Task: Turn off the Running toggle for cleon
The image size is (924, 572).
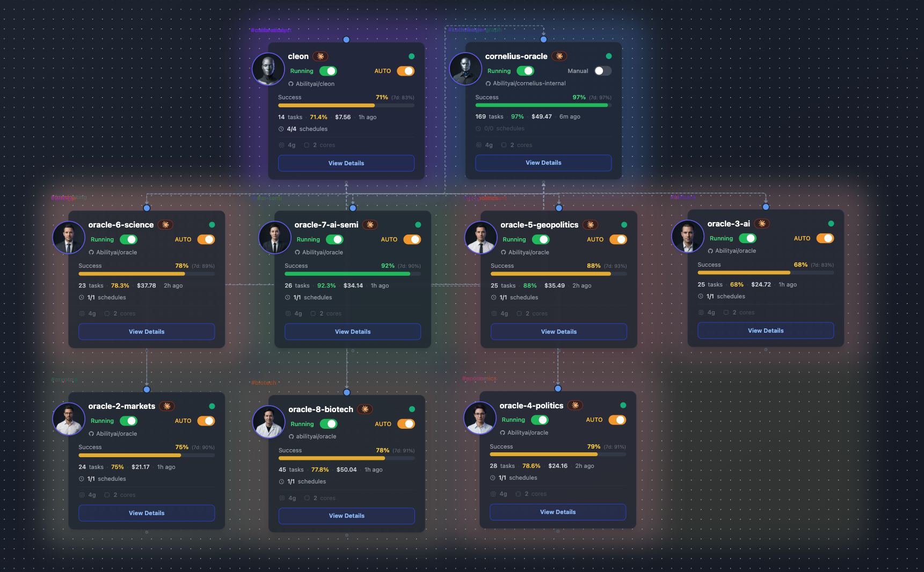Action: 328,71
